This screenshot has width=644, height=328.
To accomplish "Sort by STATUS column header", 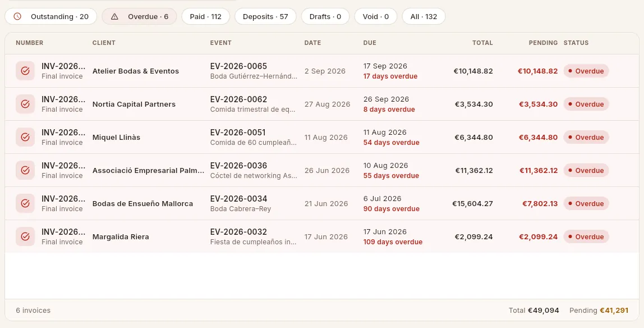I will coord(576,43).
